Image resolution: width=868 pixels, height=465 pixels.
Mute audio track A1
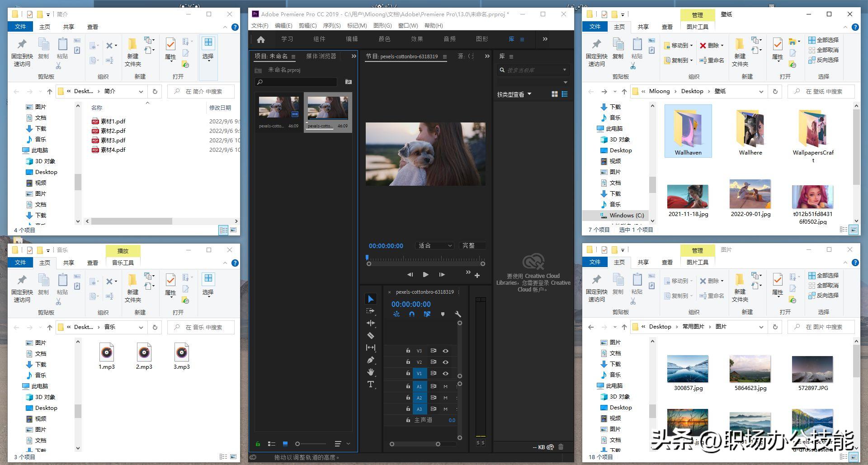(x=445, y=386)
